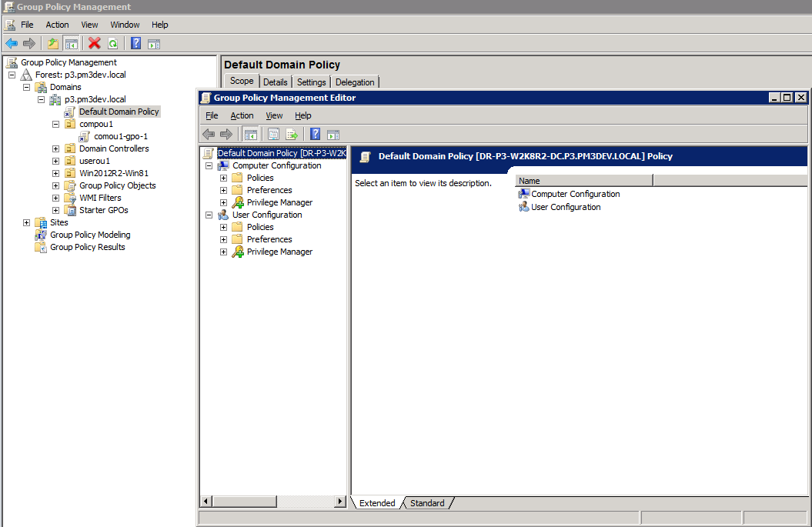Expand Policies under Computer Configuration
This screenshot has width=812, height=527.
pyautogui.click(x=224, y=178)
